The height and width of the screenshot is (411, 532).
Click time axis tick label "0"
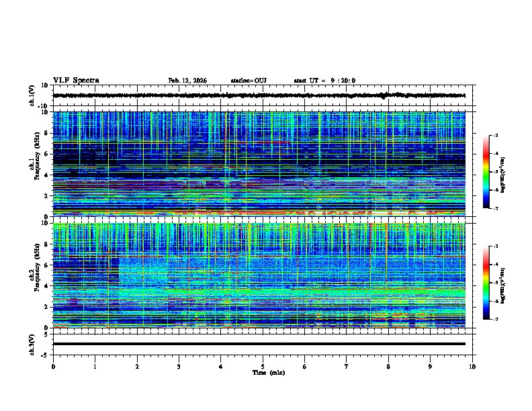pyautogui.click(x=53, y=367)
